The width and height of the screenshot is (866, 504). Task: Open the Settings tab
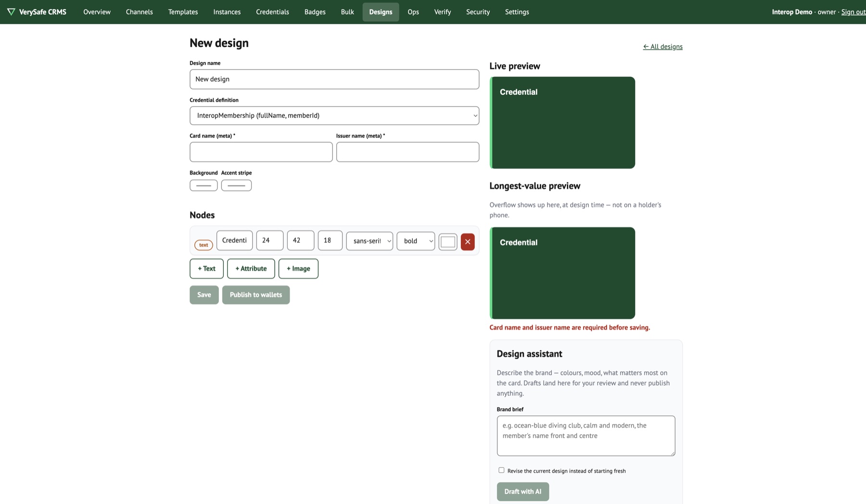click(x=517, y=12)
